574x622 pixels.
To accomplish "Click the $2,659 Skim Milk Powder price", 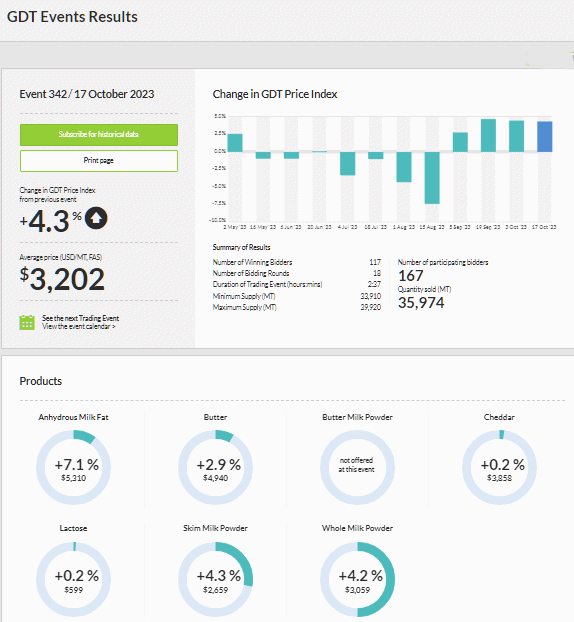I will pyautogui.click(x=215, y=590).
